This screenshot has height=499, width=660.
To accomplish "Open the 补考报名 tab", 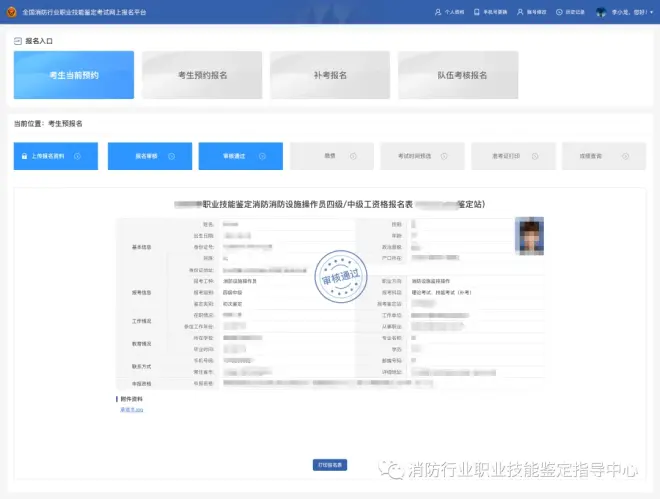I will click(330, 75).
